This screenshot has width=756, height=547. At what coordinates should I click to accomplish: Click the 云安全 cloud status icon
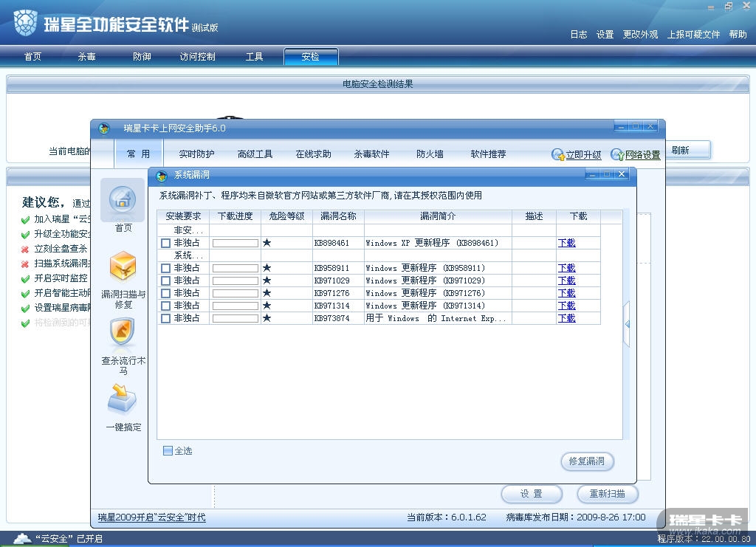[22, 538]
